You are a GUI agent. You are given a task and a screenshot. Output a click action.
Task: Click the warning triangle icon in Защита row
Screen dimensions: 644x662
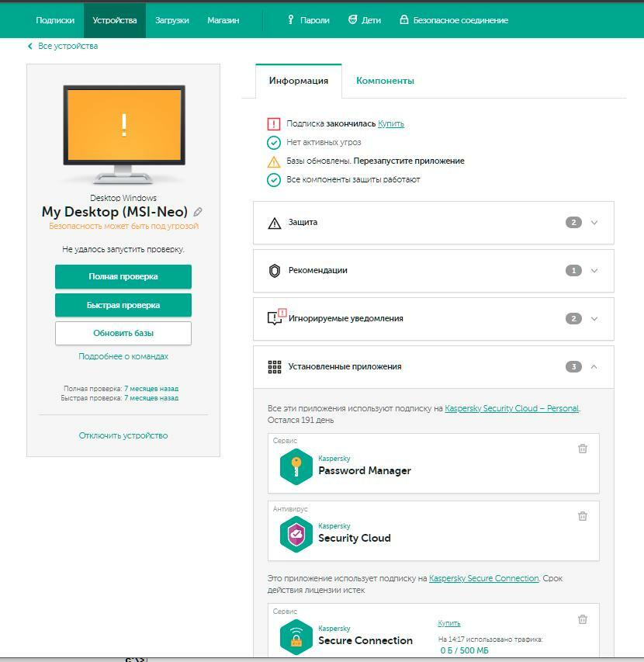point(275,223)
